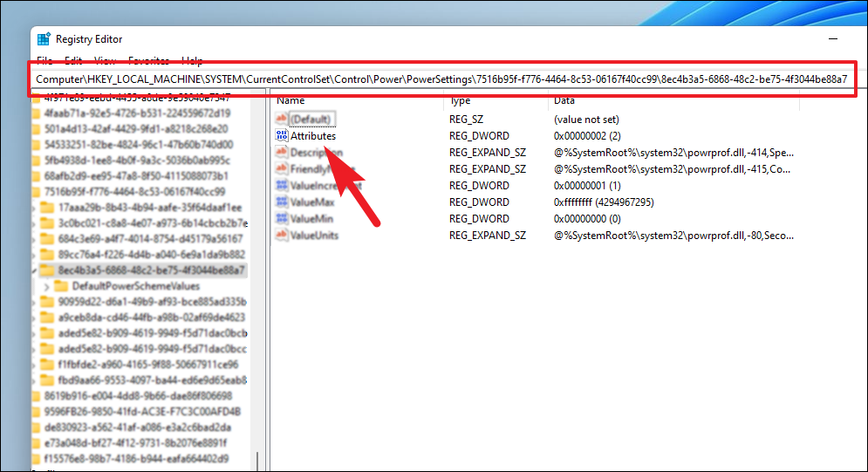Click data cell ending '-414,Spe...'
868x472 pixels.
tap(673, 152)
